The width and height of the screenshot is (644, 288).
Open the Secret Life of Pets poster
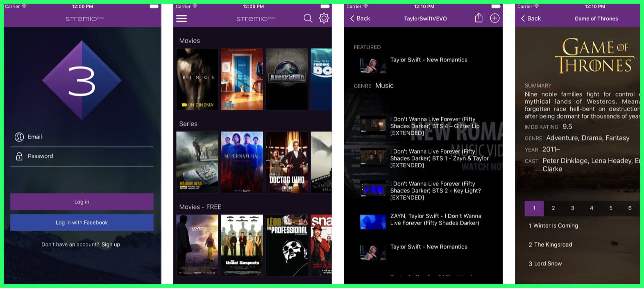coord(242,79)
